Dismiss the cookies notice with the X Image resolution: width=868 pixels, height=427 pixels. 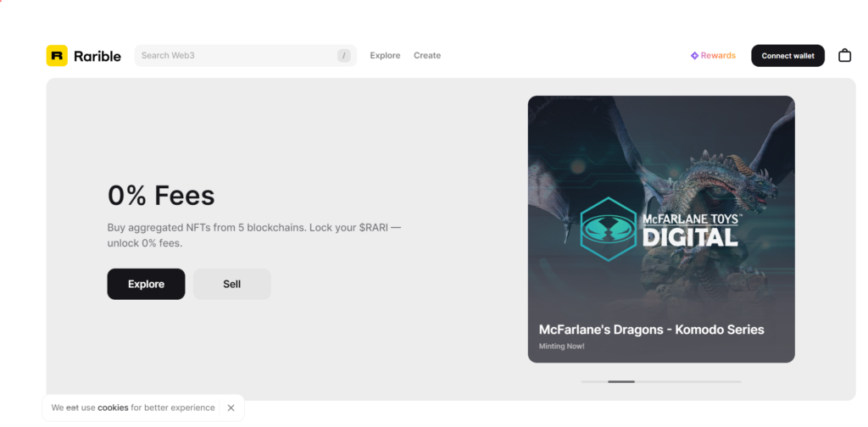point(231,408)
